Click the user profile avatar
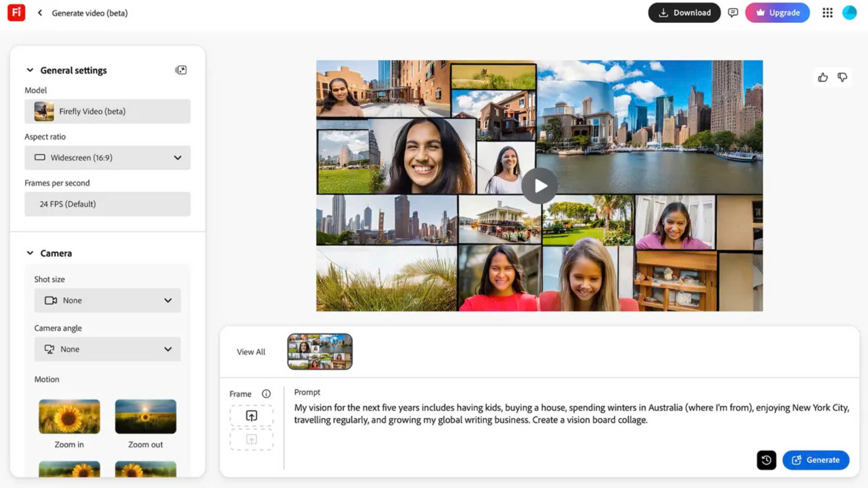868x488 pixels. (849, 13)
